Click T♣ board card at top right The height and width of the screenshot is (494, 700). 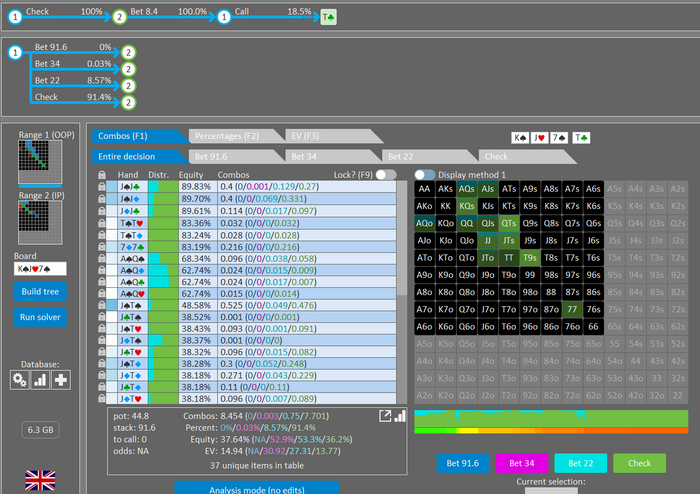click(x=581, y=138)
